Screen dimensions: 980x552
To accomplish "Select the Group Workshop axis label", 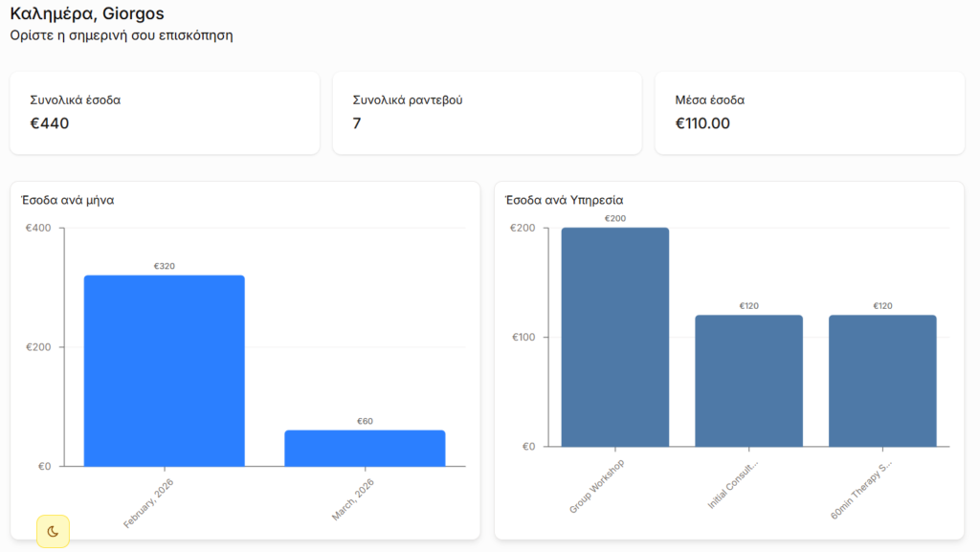I will tap(597, 486).
